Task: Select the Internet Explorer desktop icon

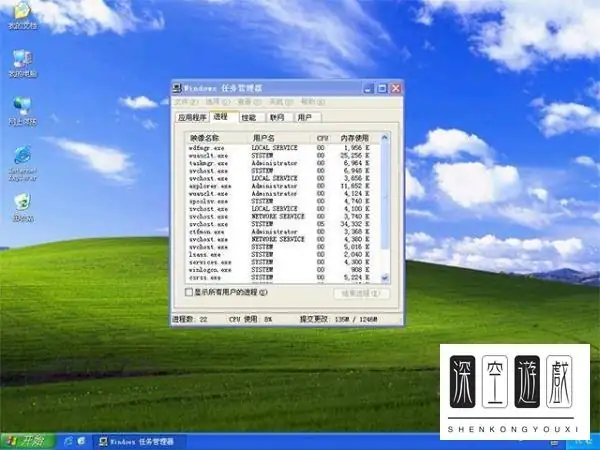Action: (x=23, y=163)
